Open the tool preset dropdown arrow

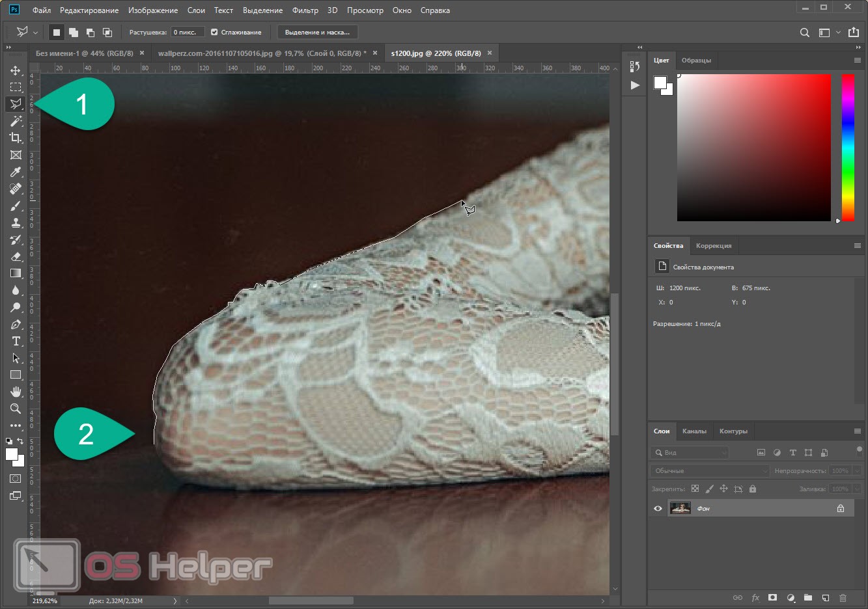click(35, 33)
